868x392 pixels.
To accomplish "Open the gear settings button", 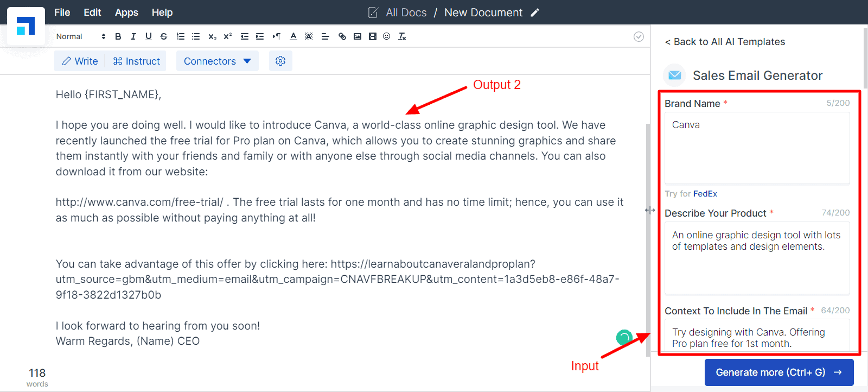I will coord(280,61).
